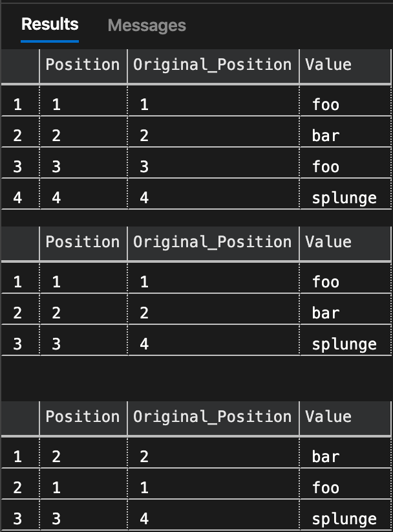This screenshot has width=393, height=532.
Task: Click Value column header in first grid
Action: point(328,65)
